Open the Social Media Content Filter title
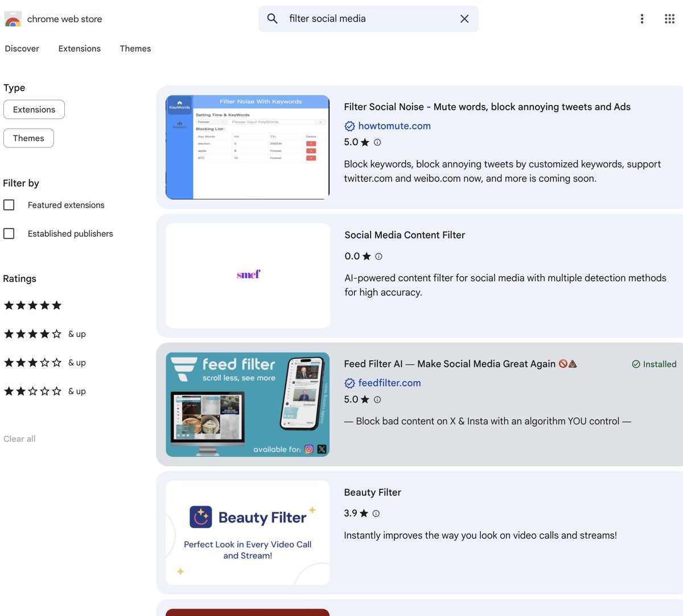The image size is (683, 616). pyautogui.click(x=405, y=235)
